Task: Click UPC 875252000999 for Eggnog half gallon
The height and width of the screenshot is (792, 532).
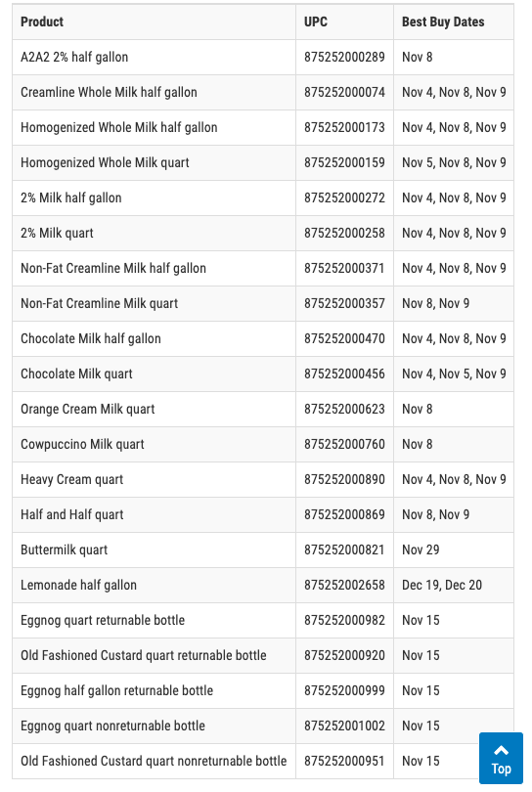Action: [344, 691]
